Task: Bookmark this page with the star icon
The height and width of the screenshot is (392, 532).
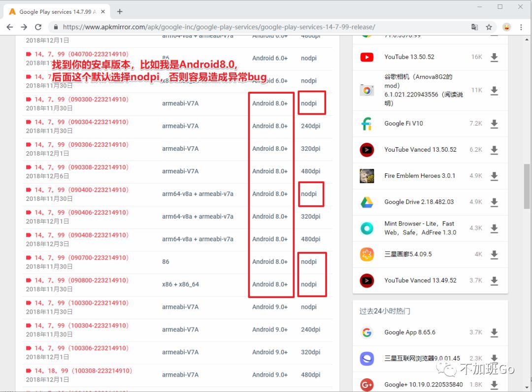Action: point(489,27)
